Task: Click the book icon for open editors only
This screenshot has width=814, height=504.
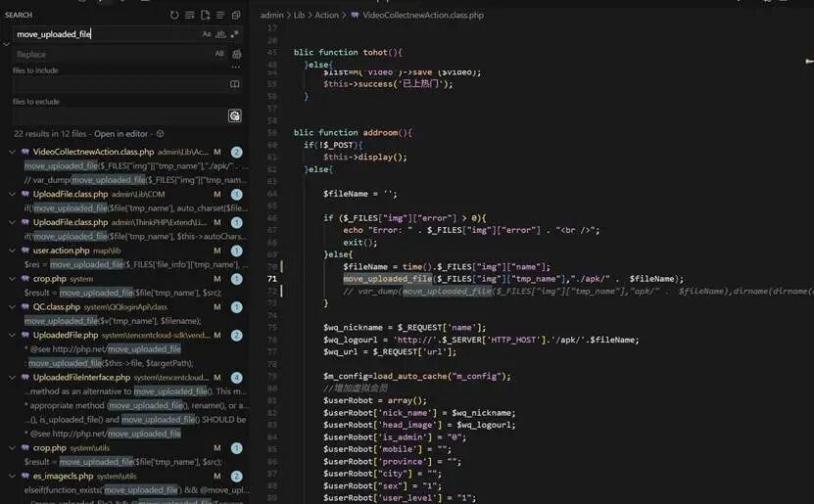Action: click(235, 84)
